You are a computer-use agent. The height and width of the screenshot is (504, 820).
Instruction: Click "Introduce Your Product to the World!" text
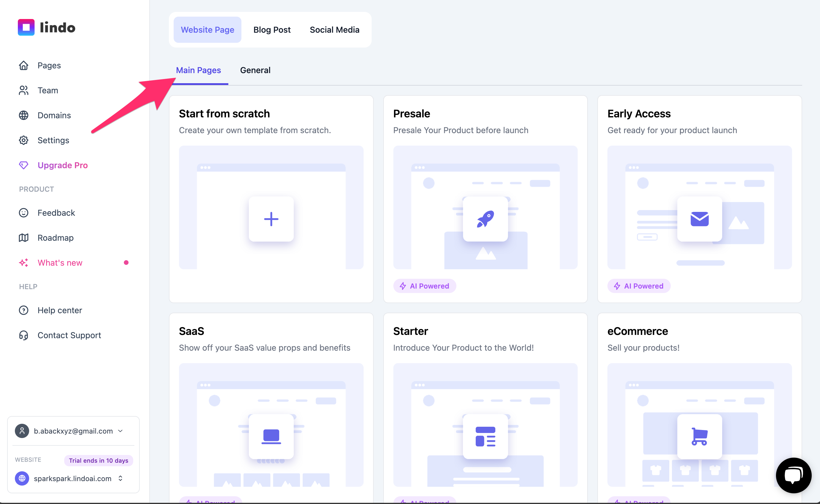(463, 348)
